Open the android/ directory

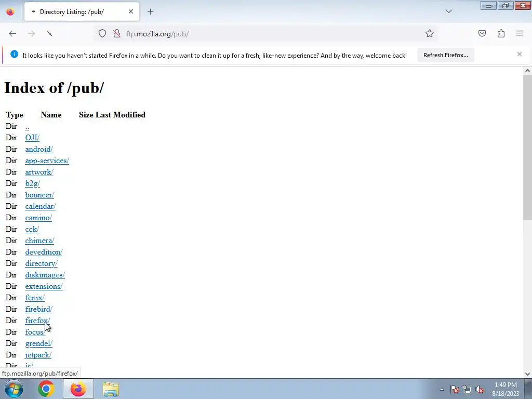pyautogui.click(x=39, y=149)
